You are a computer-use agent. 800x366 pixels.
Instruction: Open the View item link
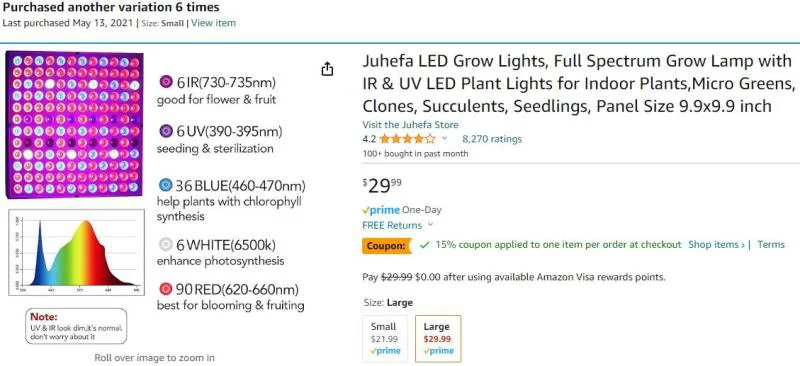tap(213, 23)
